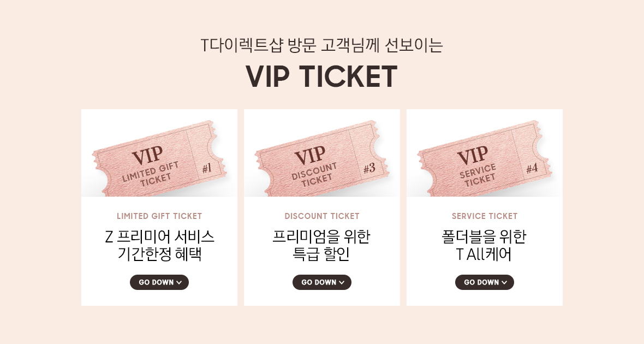Screen dimensions: 644x344
Task: Click the chevron arrow in the service ticket's GO DOWN
Action: pyautogui.click(x=504, y=282)
